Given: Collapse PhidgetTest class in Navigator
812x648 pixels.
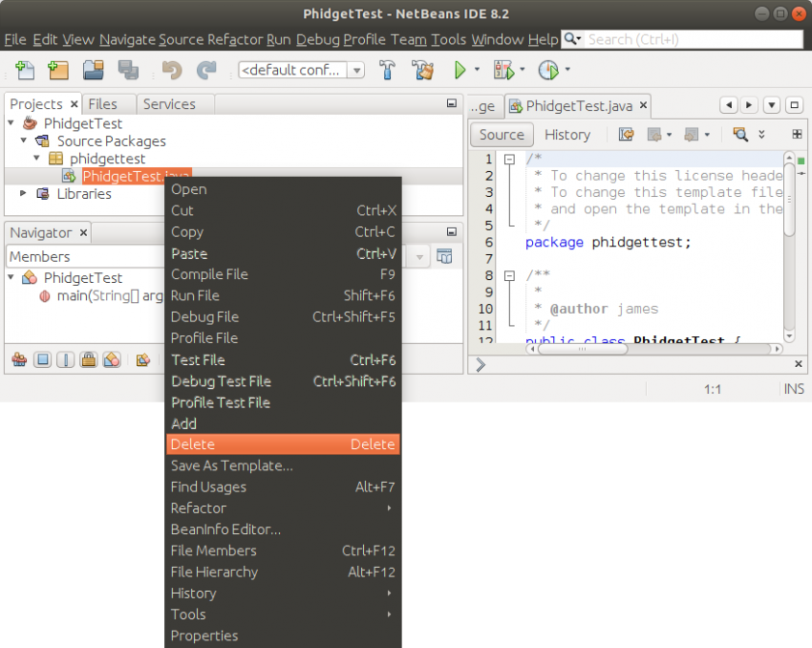Looking at the screenshot, I should click(x=11, y=277).
